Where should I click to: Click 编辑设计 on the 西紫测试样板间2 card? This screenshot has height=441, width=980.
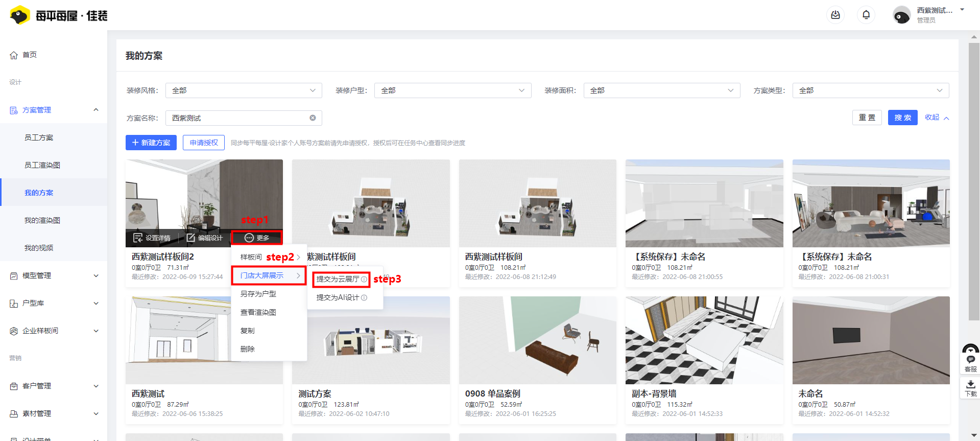pos(204,238)
